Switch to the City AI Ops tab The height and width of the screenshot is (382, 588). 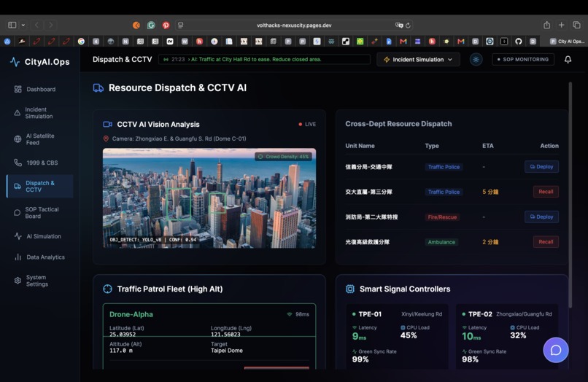coord(567,42)
